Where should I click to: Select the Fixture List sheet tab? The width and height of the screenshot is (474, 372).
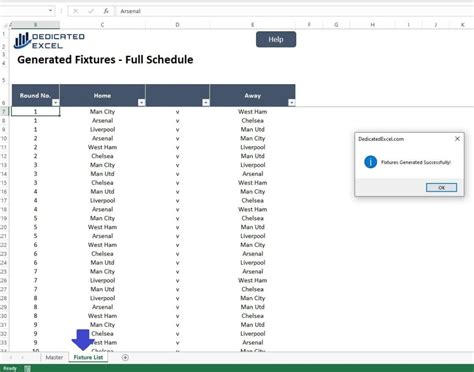pos(88,357)
